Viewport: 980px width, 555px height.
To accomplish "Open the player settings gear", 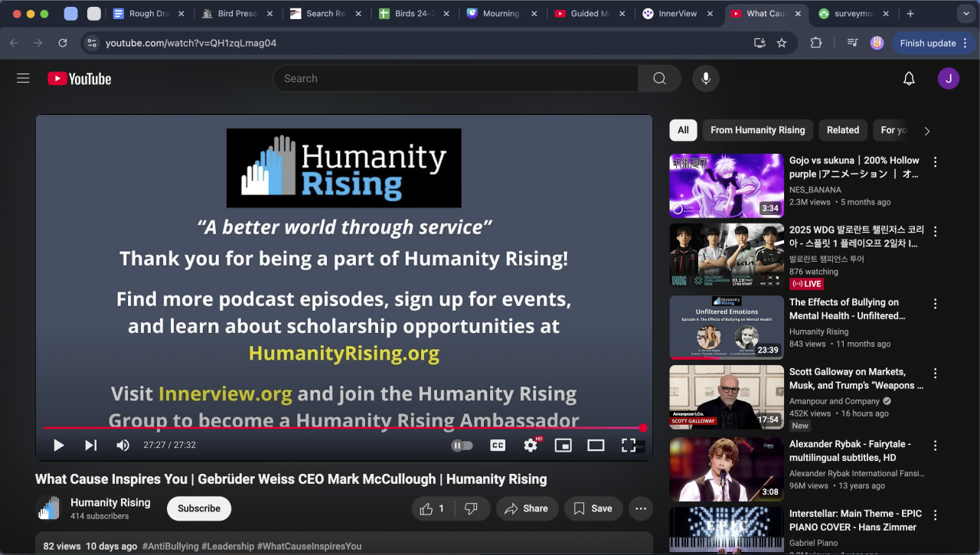I will (531, 445).
